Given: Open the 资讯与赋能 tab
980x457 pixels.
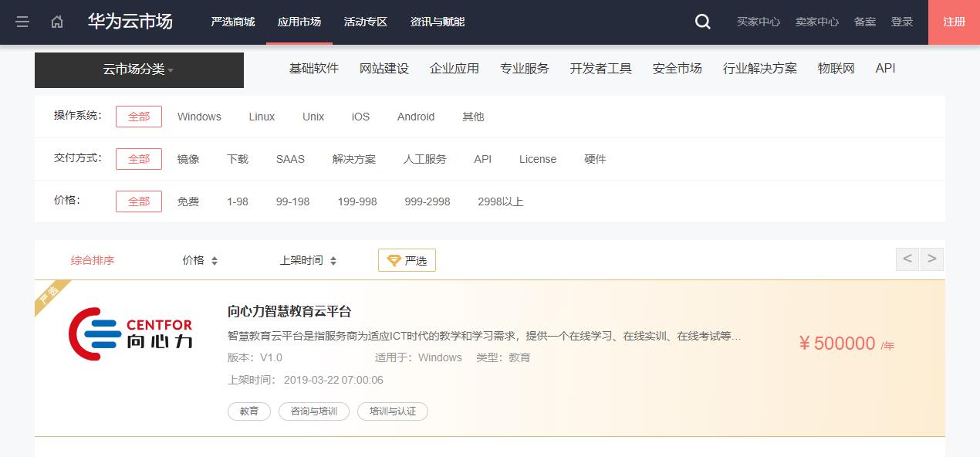Looking at the screenshot, I should 438,22.
